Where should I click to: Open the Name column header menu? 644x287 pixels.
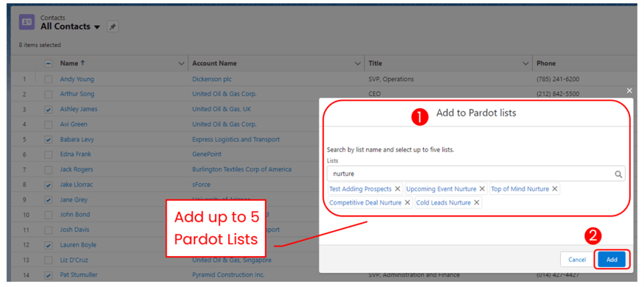182,64
